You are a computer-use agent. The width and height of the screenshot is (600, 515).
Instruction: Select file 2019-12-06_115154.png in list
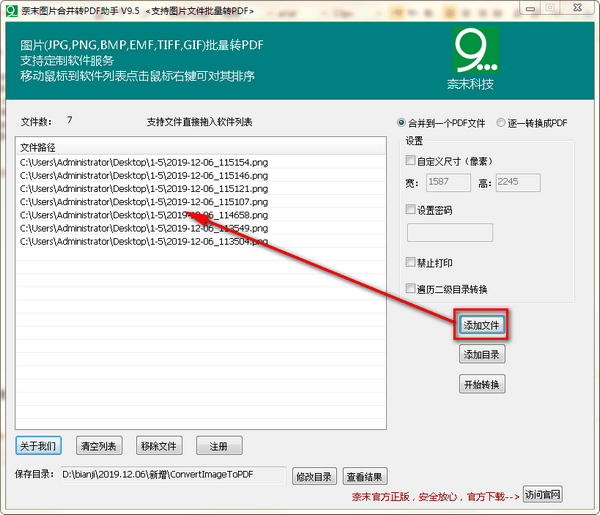[144, 162]
